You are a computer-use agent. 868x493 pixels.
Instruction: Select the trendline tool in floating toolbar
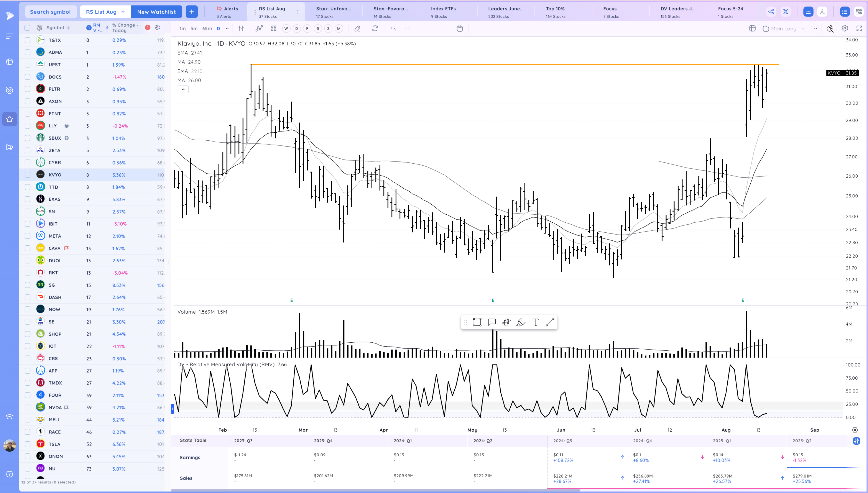550,322
